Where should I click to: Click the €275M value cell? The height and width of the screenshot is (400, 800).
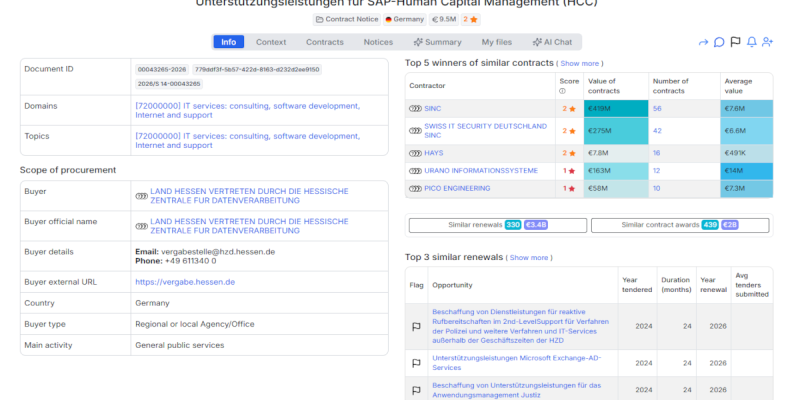(x=616, y=131)
